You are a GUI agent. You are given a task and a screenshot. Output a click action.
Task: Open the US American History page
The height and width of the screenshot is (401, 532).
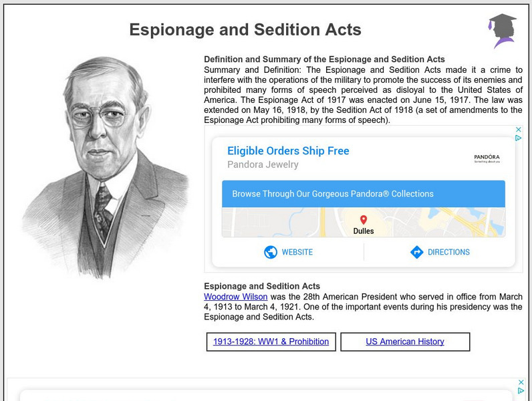click(x=404, y=342)
